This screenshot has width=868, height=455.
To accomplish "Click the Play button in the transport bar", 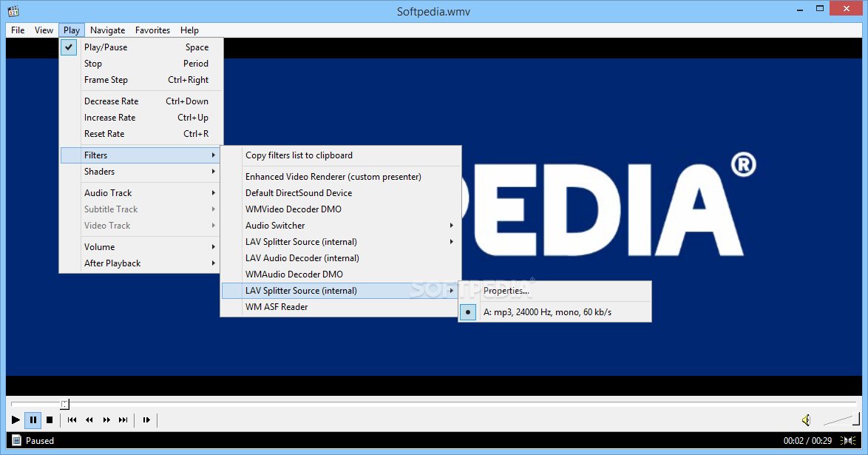I will [x=16, y=420].
